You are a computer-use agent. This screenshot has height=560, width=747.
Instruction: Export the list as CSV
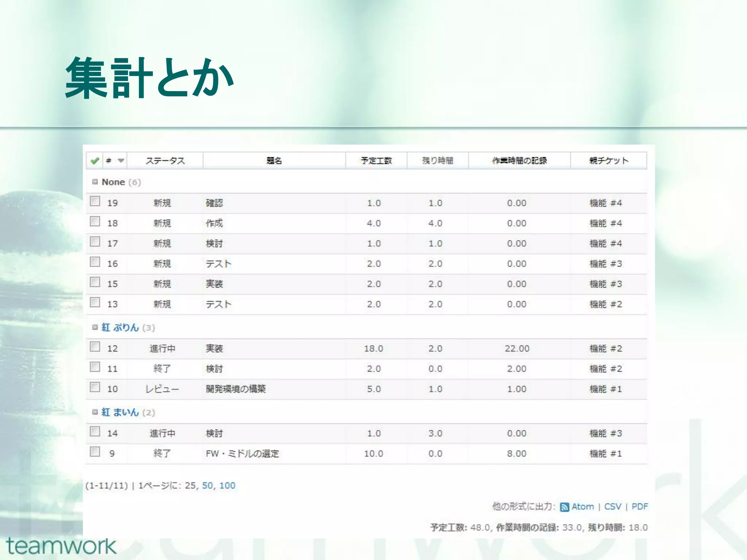point(612,507)
